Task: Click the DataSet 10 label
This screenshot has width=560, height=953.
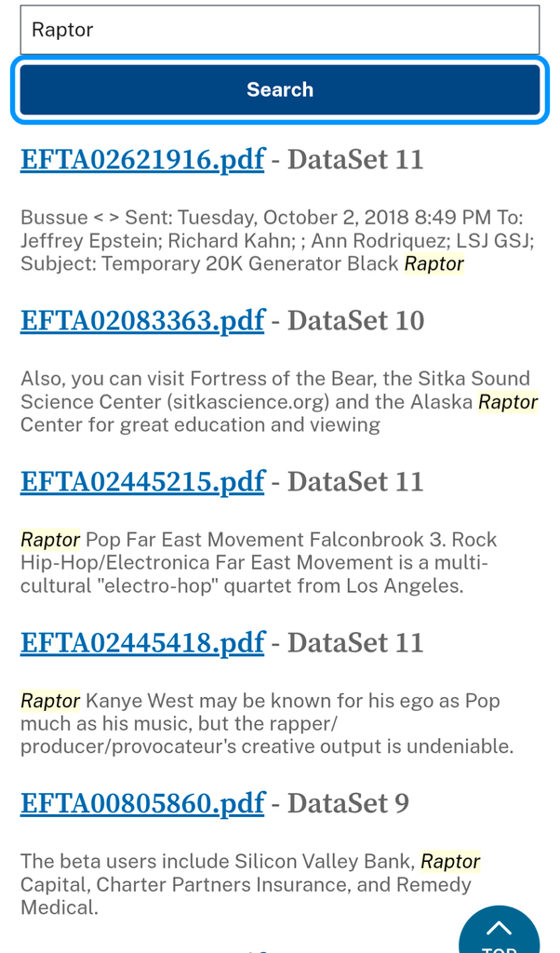Action: click(x=355, y=320)
